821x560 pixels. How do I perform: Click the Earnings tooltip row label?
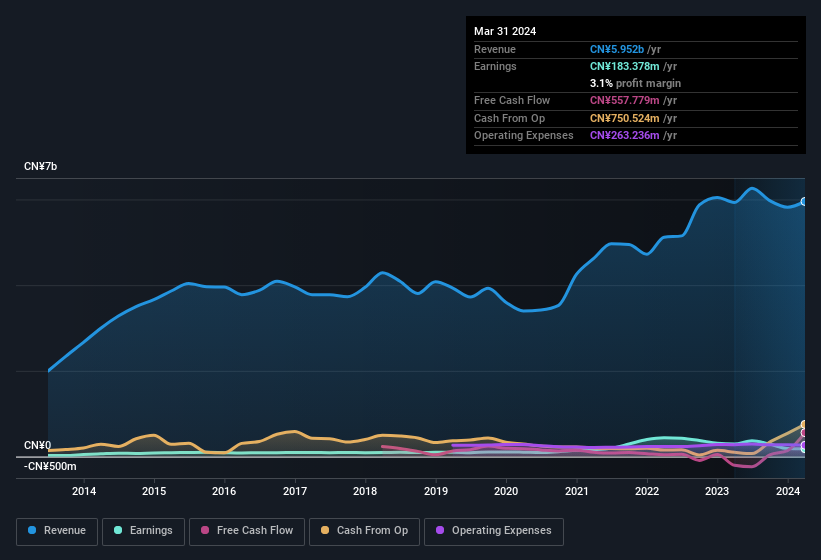point(495,66)
